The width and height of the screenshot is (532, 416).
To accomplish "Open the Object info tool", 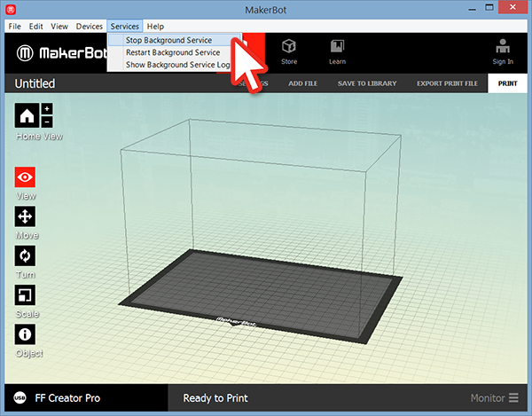I will pos(25,334).
